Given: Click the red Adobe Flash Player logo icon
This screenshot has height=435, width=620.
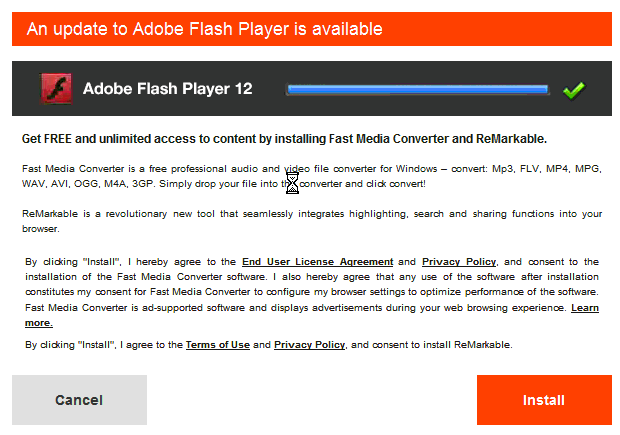Looking at the screenshot, I should click(x=56, y=89).
